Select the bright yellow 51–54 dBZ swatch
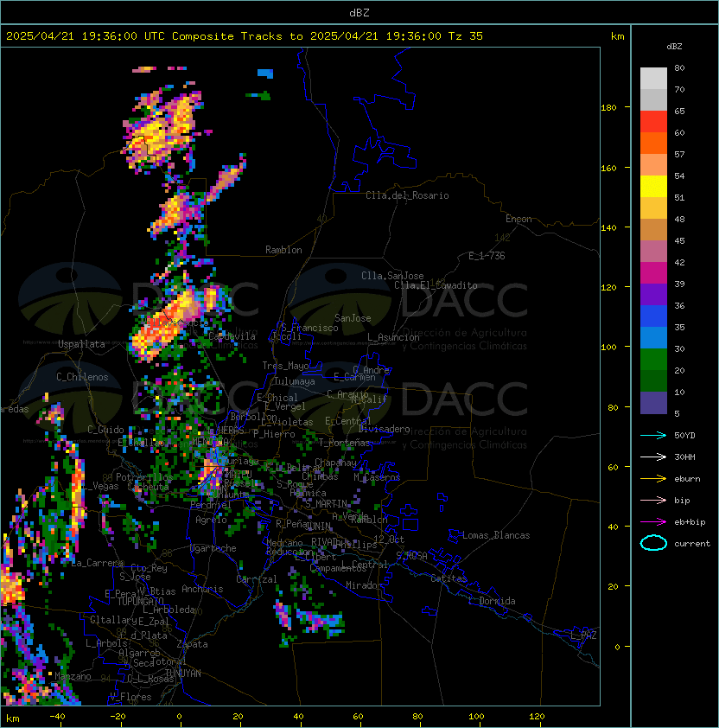 pyautogui.click(x=653, y=187)
